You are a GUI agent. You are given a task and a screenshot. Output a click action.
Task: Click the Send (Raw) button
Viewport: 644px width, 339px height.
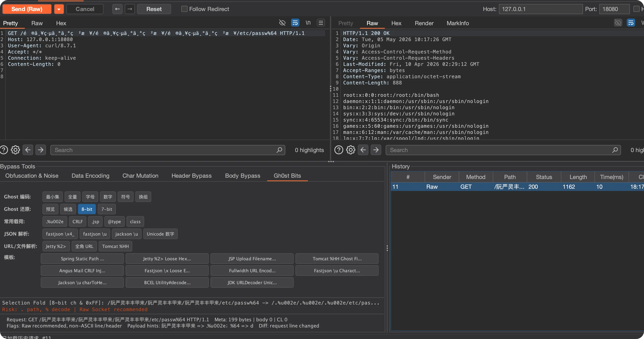pyautogui.click(x=27, y=9)
